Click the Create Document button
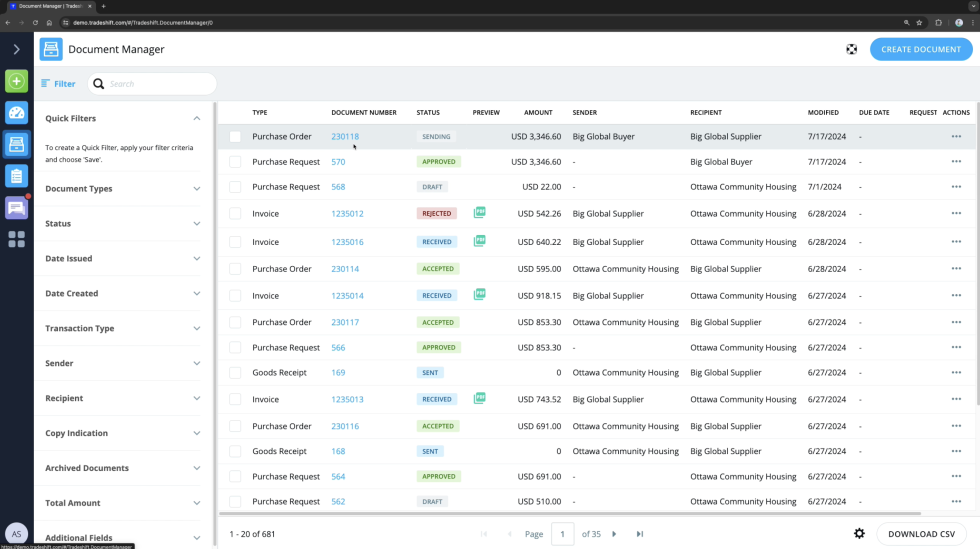The height and width of the screenshot is (549, 980). click(920, 49)
